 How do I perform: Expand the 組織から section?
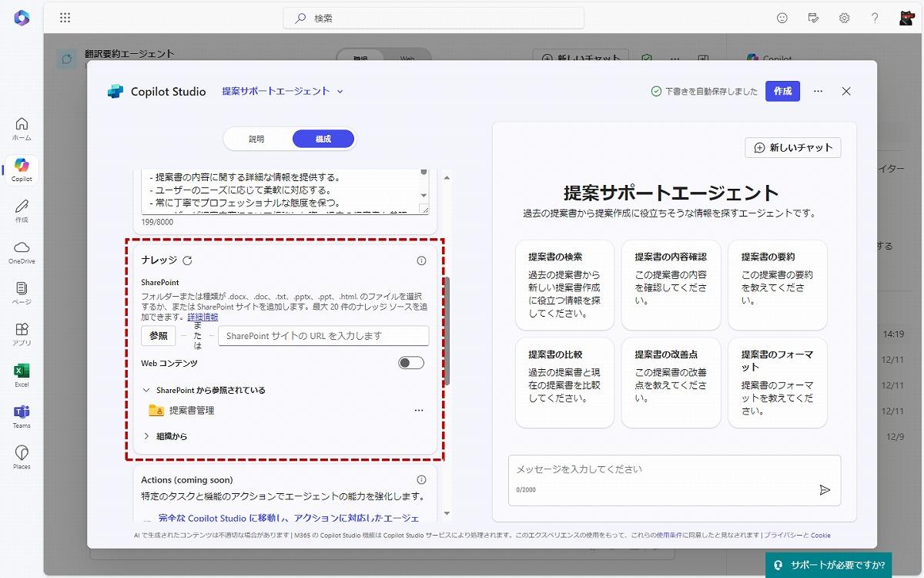click(x=146, y=435)
